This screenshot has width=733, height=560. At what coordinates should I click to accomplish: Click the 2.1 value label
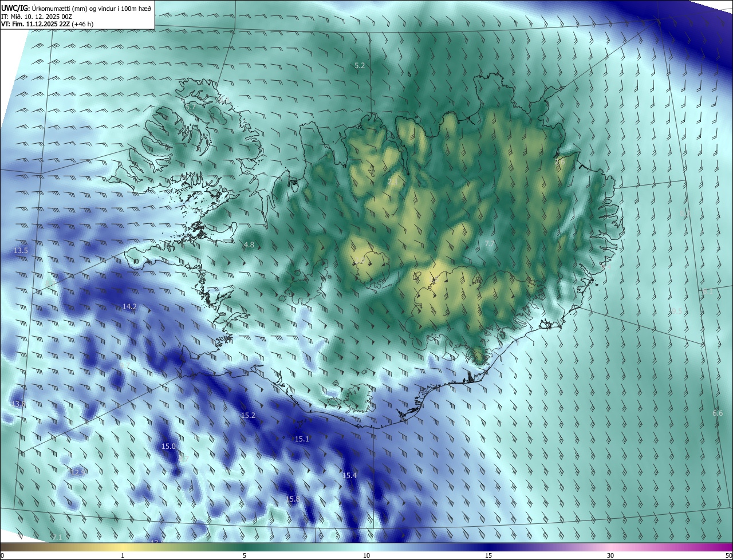[x=393, y=182]
